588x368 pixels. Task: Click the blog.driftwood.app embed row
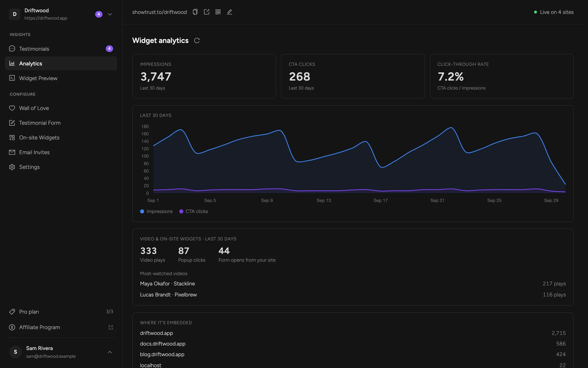pos(353,355)
